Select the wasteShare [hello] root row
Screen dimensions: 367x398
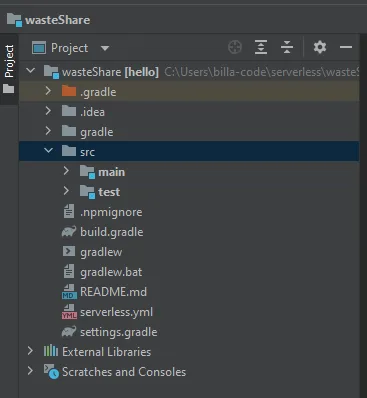189,72
